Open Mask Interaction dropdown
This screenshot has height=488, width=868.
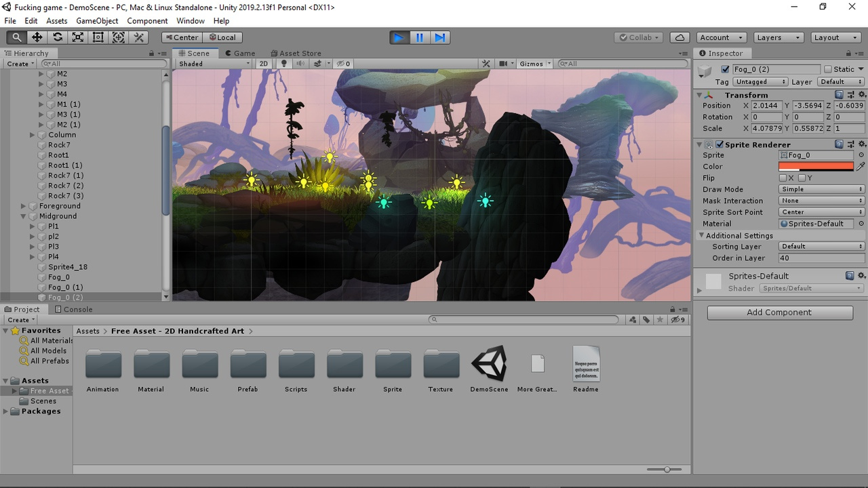tap(822, 201)
